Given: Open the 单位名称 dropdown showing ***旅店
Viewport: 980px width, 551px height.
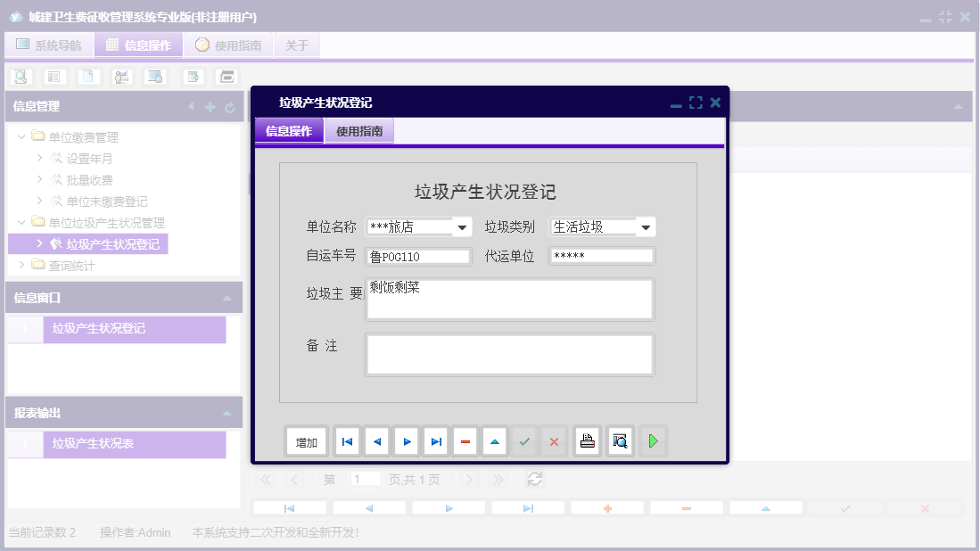Looking at the screenshot, I should pyautogui.click(x=462, y=226).
